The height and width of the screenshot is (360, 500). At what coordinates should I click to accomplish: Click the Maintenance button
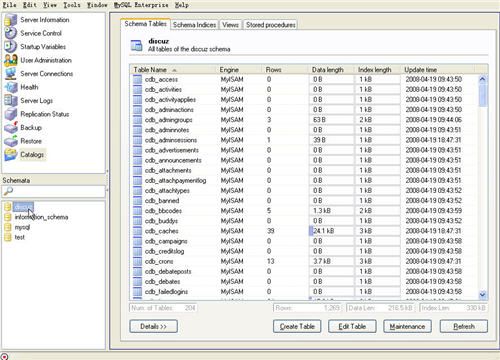407,326
